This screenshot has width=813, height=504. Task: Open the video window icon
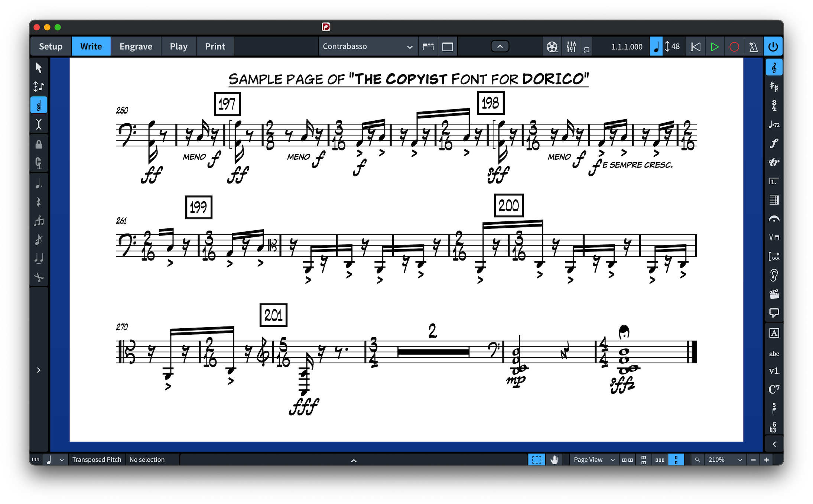pyautogui.click(x=552, y=47)
